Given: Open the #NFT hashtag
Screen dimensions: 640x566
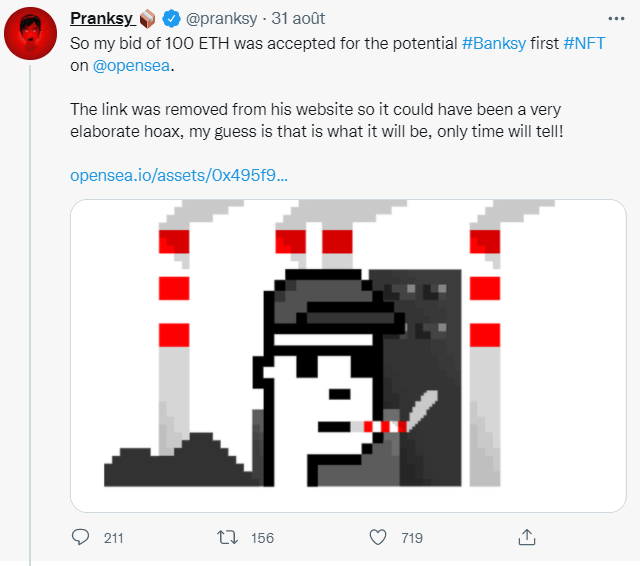Looking at the screenshot, I should point(585,45).
